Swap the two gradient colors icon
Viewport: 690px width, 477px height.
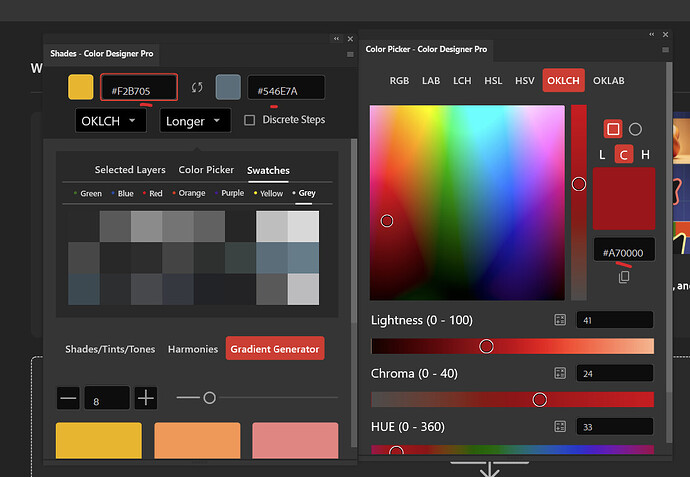pyautogui.click(x=197, y=87)
